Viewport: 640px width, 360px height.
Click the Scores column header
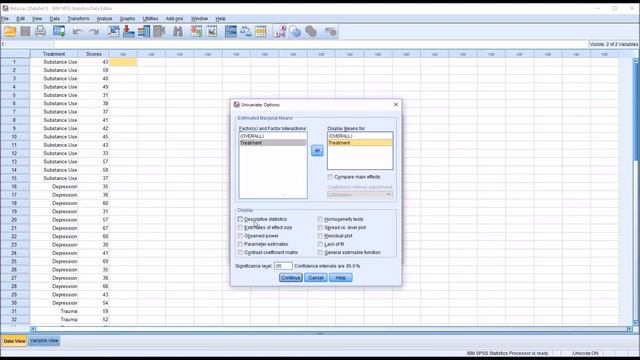(93, 54)
